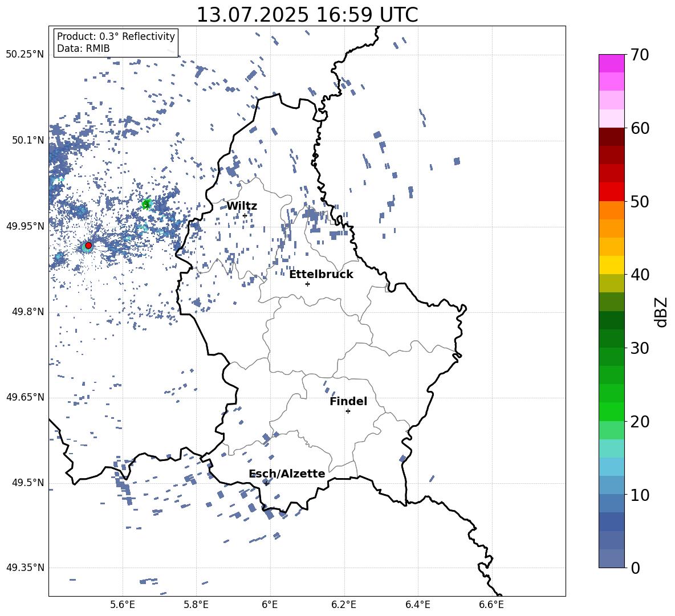
Task: Click the dBZ colorbar axis label
Action: coord(662,312)
